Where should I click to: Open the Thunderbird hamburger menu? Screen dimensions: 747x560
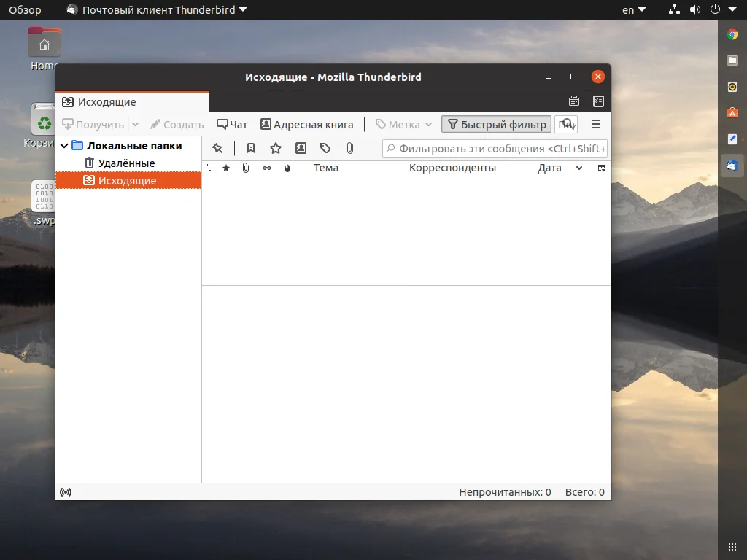point(596,125)
